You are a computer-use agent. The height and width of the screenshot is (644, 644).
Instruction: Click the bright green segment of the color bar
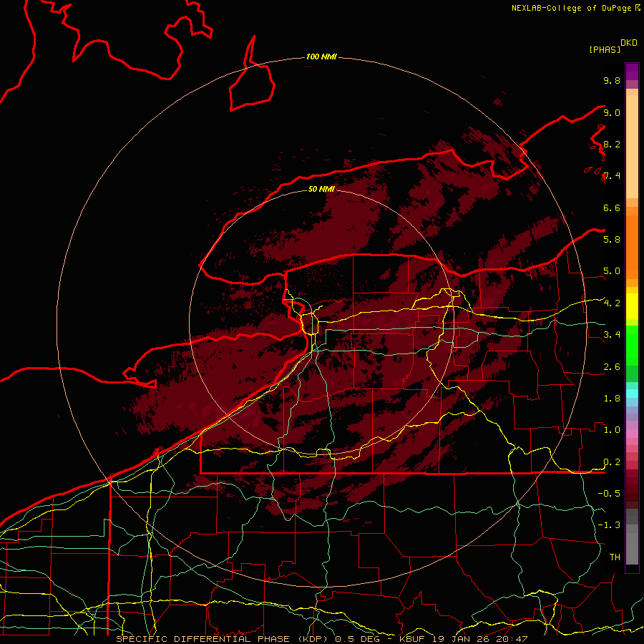(632, 345)
